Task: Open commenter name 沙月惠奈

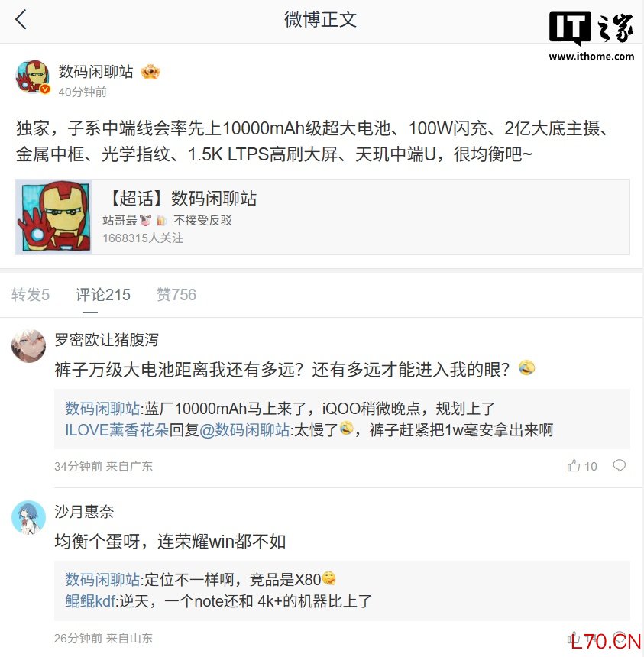Action: 84,512
